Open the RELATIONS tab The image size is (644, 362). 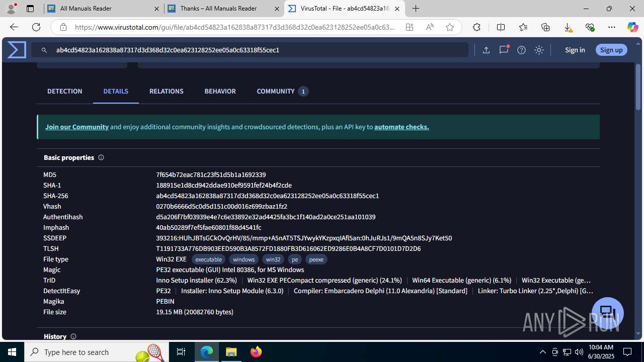coord(166,91)
